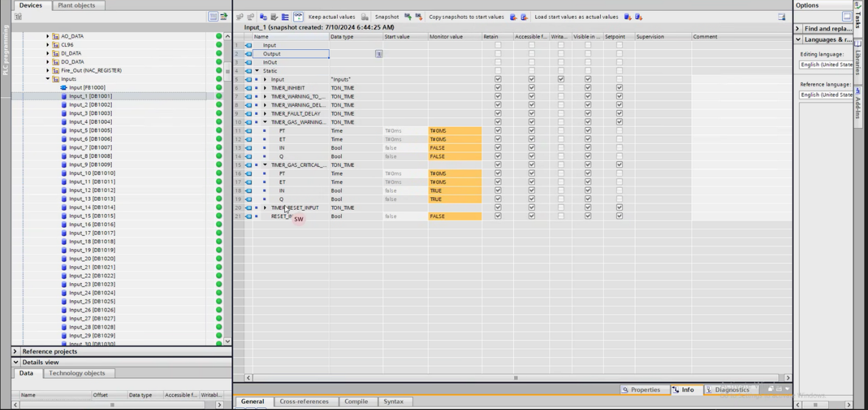Toggle Writable checkbox for Static Input row

(x=561, y=80)
